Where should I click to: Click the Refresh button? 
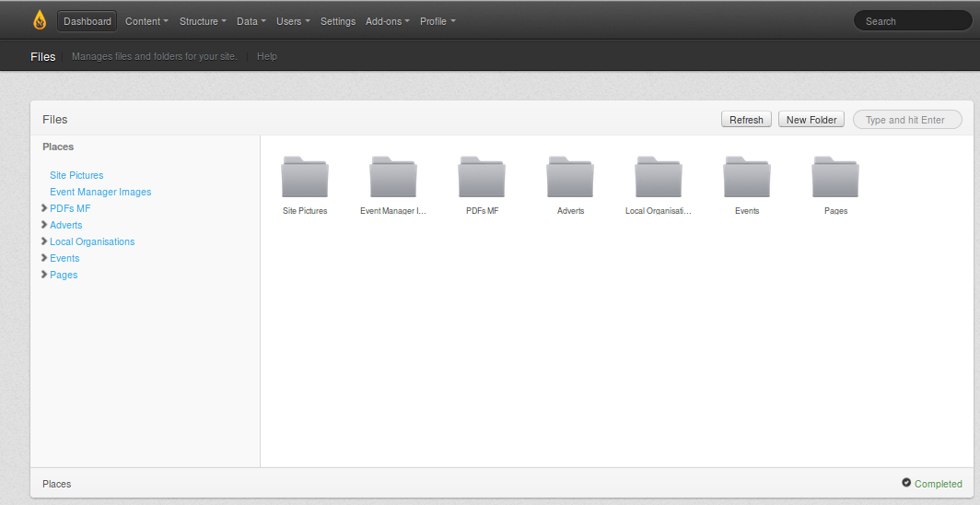tap(746, 120)
